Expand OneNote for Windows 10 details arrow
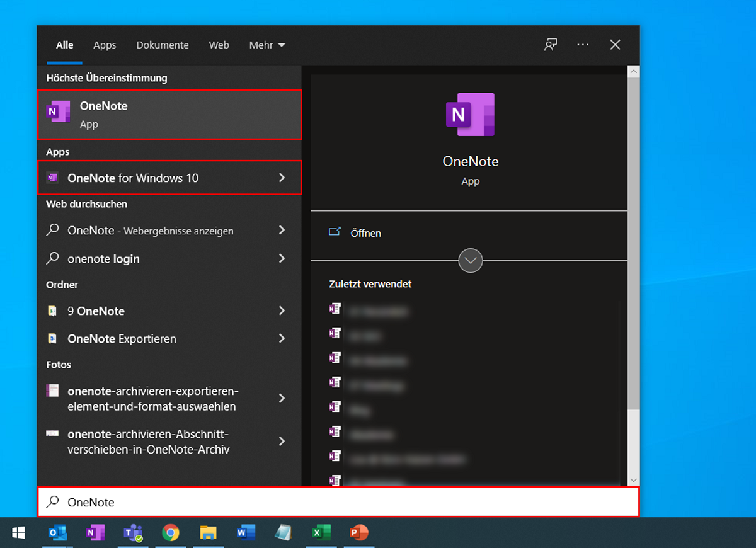The height and width of the screenshot is (548, 756). point(282,178)
